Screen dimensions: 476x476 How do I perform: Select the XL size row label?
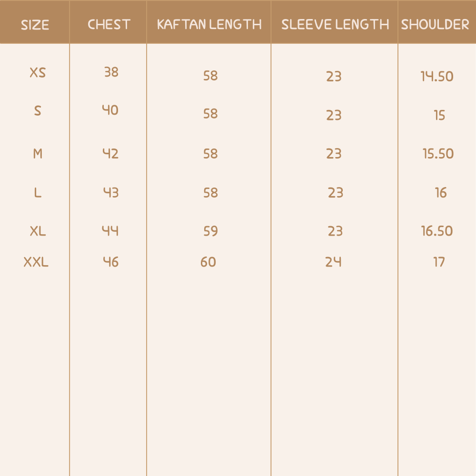click(x=38, y=231)
